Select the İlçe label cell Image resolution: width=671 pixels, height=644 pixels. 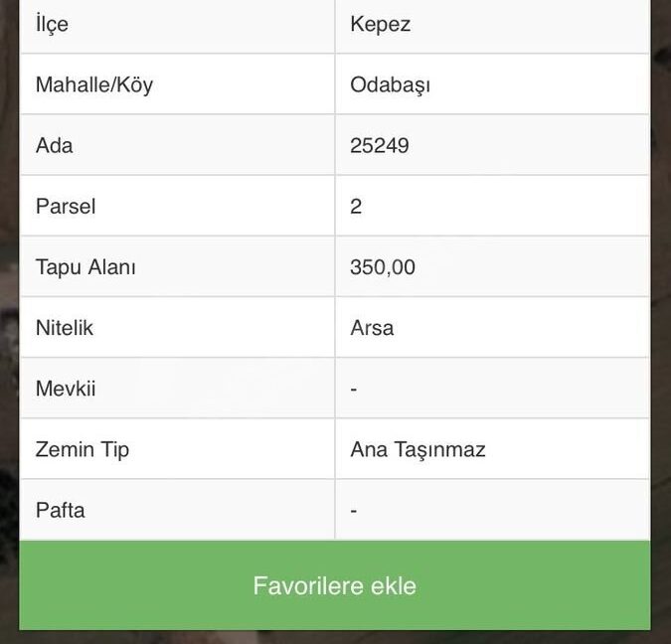tap(177, 25)
